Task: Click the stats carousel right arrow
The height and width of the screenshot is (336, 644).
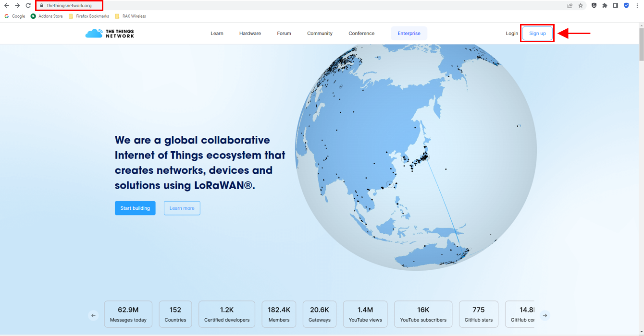Action: (545, 315)
